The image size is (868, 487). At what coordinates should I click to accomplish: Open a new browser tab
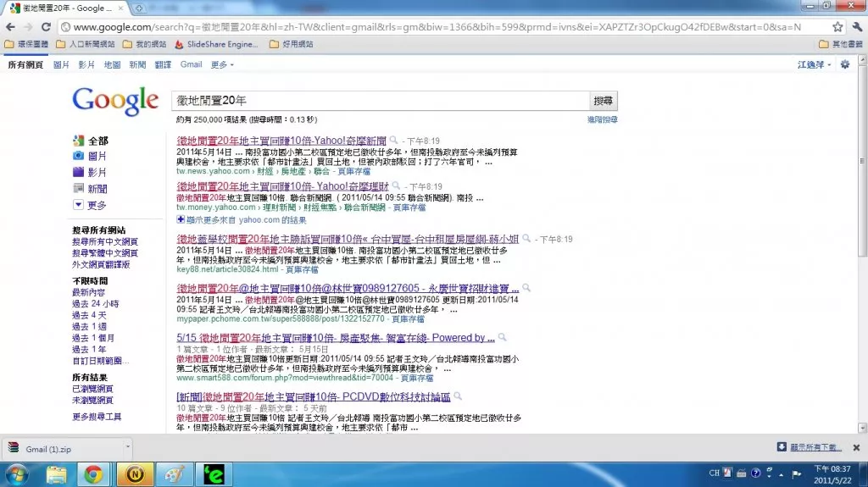coord(138,8)
